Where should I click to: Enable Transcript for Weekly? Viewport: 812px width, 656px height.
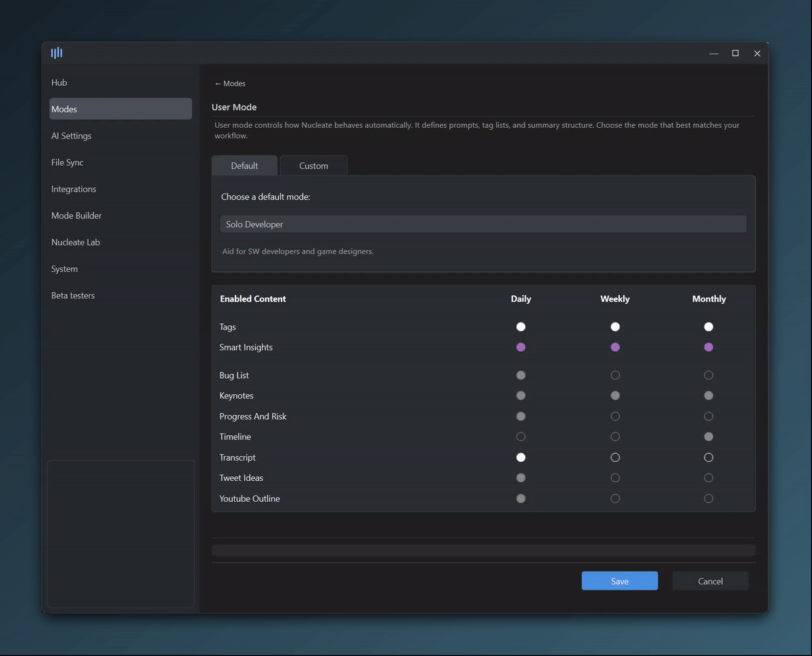[615, 458]
